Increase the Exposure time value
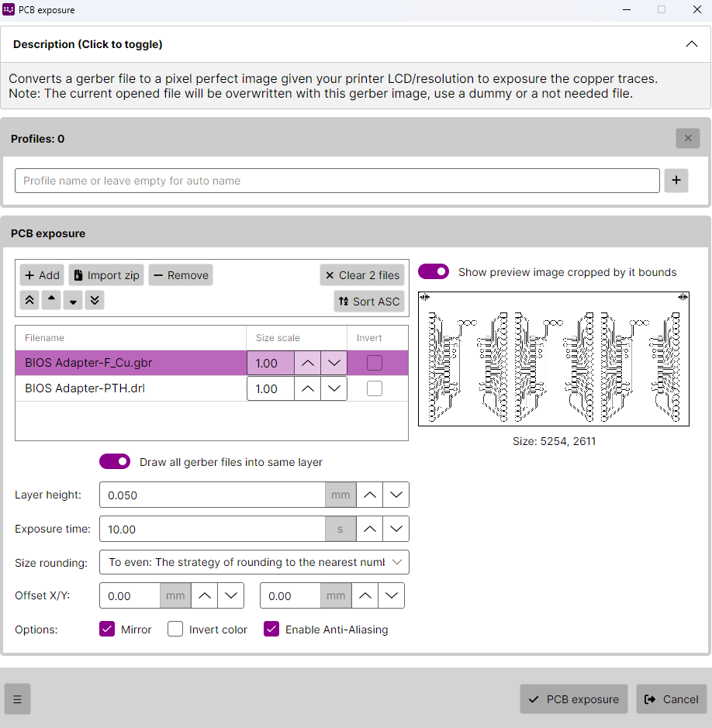 click(370, 529)
